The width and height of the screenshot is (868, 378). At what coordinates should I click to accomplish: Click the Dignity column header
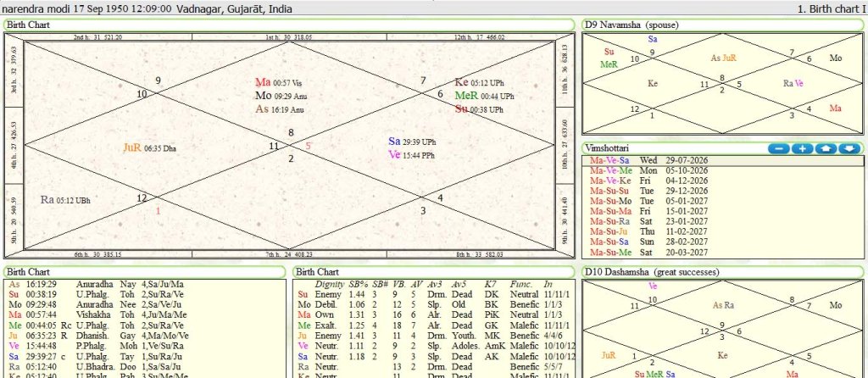tap(330, 284)
